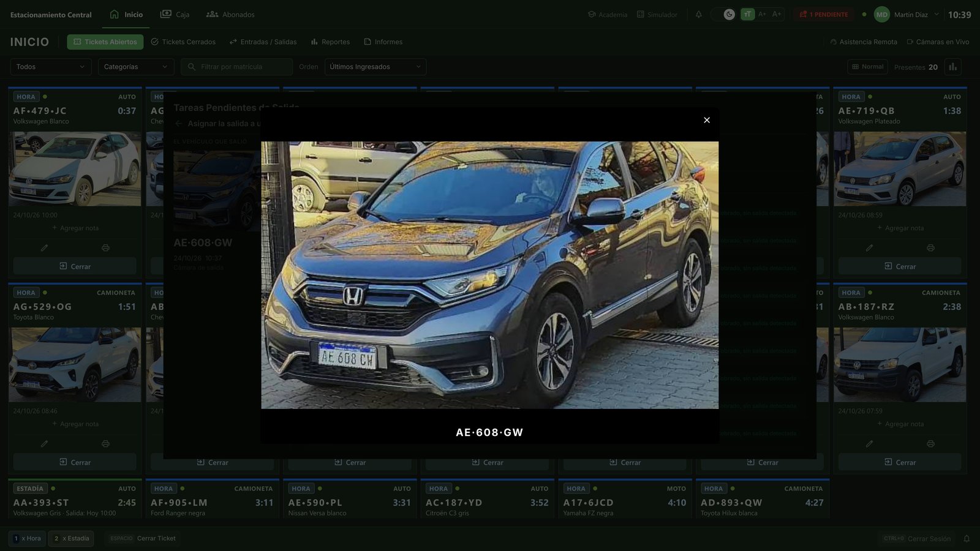The width and height of the screenshot is (980, 551).
Task: Add a note to ticket AE·719·QB
Action: pos(900,228)
